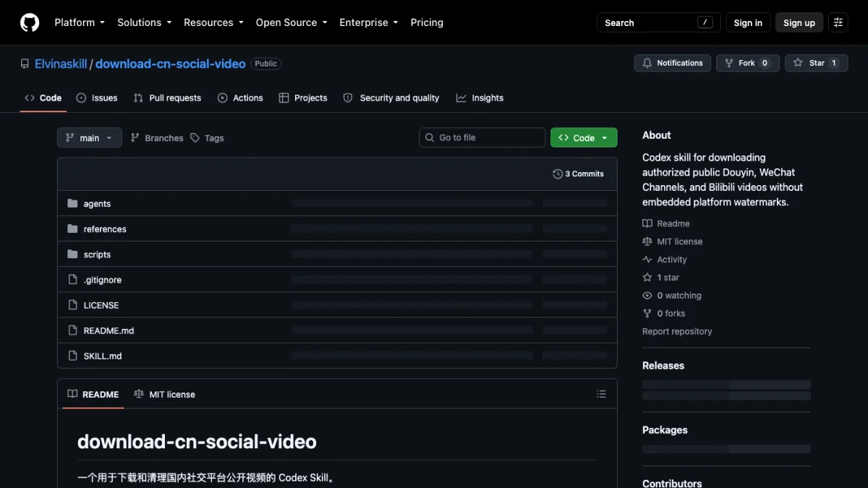The image size is (868, 488).
Task: Open the SKILL.md file name
Action: (x=103, y=356)
